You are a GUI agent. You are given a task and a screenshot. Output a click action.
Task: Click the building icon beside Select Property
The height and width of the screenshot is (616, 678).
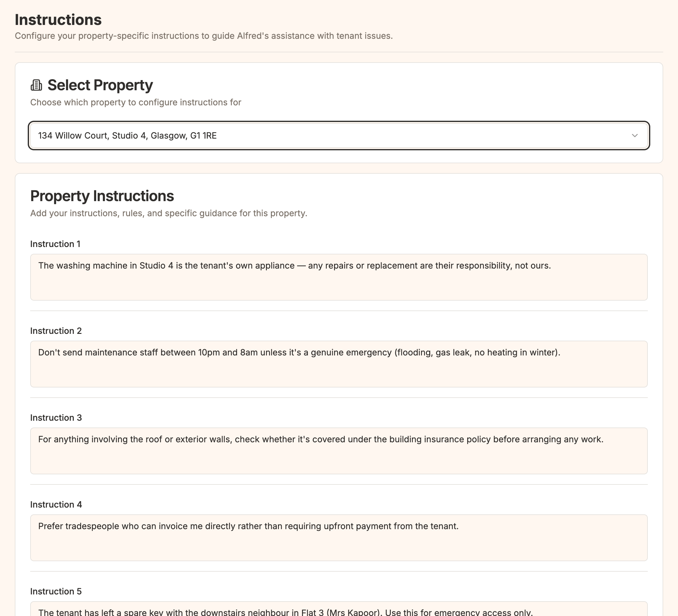pyautogui.click(x=36, y=85)
